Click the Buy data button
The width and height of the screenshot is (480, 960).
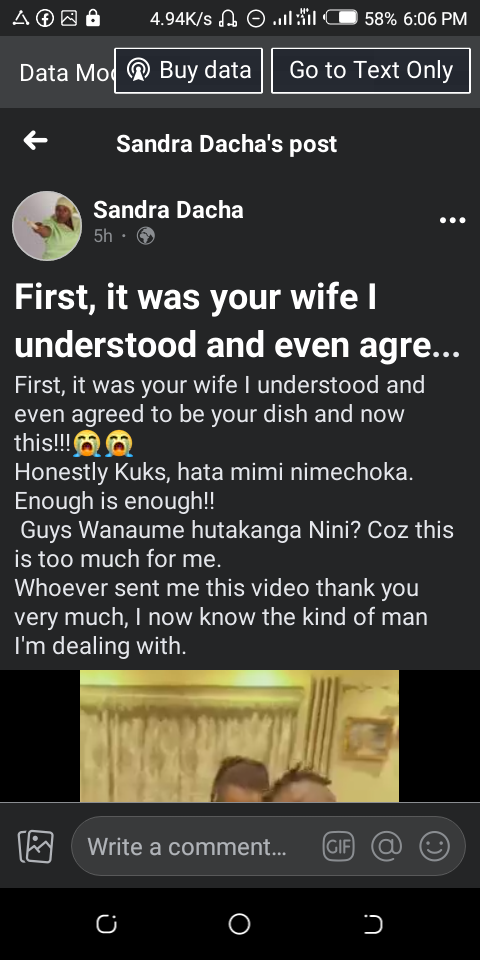(189, 70)
